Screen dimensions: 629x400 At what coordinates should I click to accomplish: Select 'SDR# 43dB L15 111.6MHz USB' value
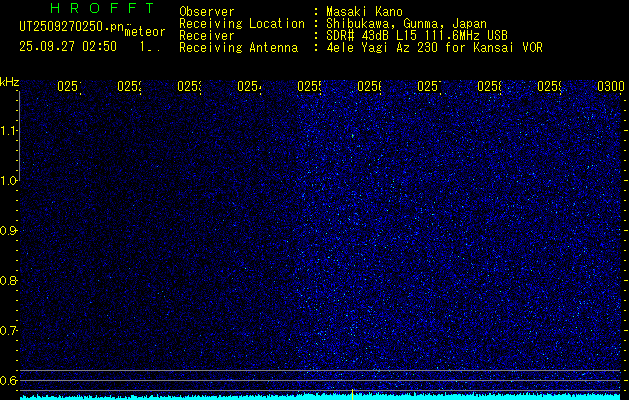coord(417,36)
